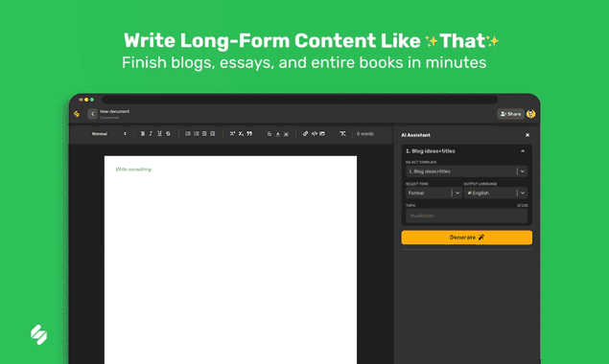Viewport: 609px width, 364px height.
Task: Insert a blockquote
Action: coord(249,133)
